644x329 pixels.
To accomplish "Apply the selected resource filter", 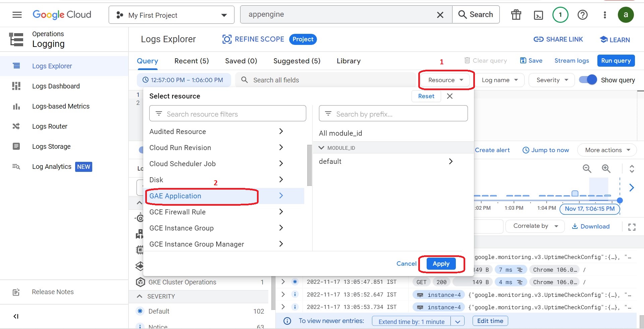I will [x=441, y=264].
